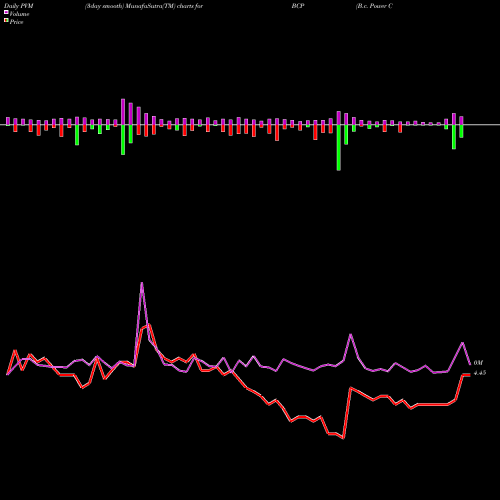This screenshot has width=500, height=500.
Task: Click the highest peak of the purple volume line
Action: pos(142,283)
